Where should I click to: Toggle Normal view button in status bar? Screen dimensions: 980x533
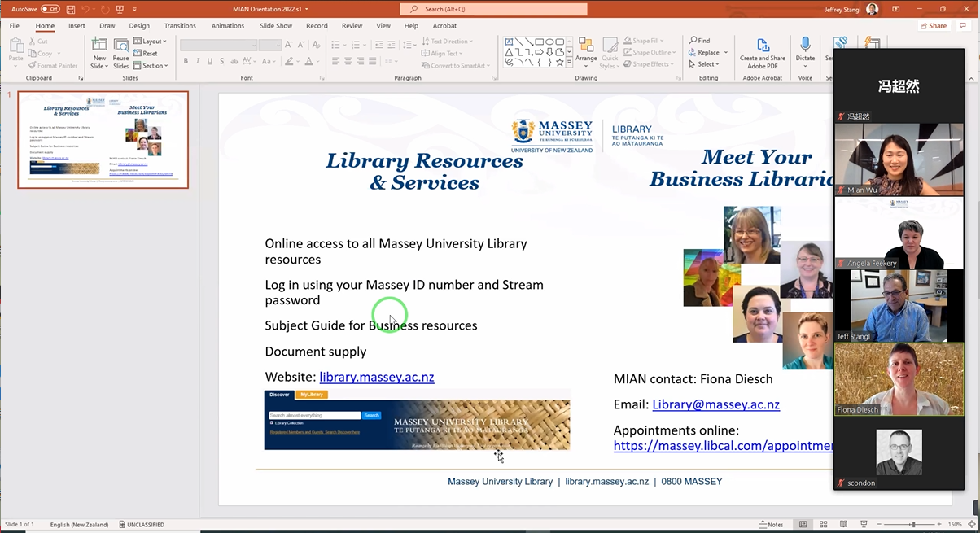coord(803,525)
